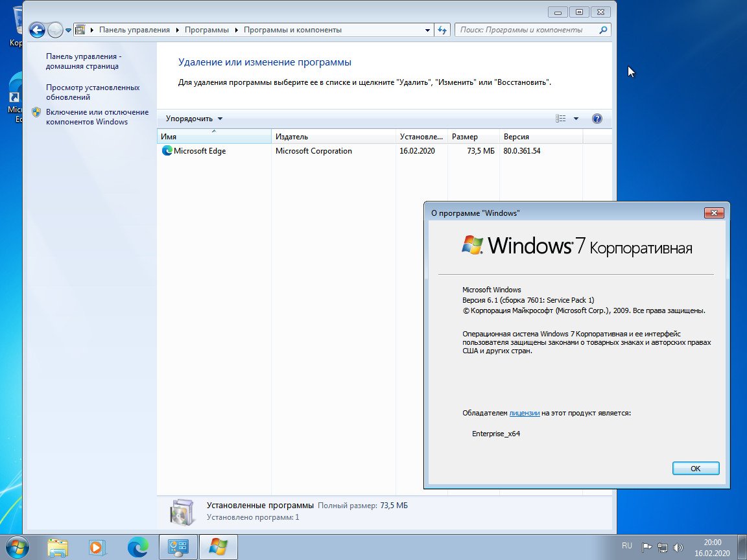Open 'Просмотр установленных обновлений' link

point(93,92)
